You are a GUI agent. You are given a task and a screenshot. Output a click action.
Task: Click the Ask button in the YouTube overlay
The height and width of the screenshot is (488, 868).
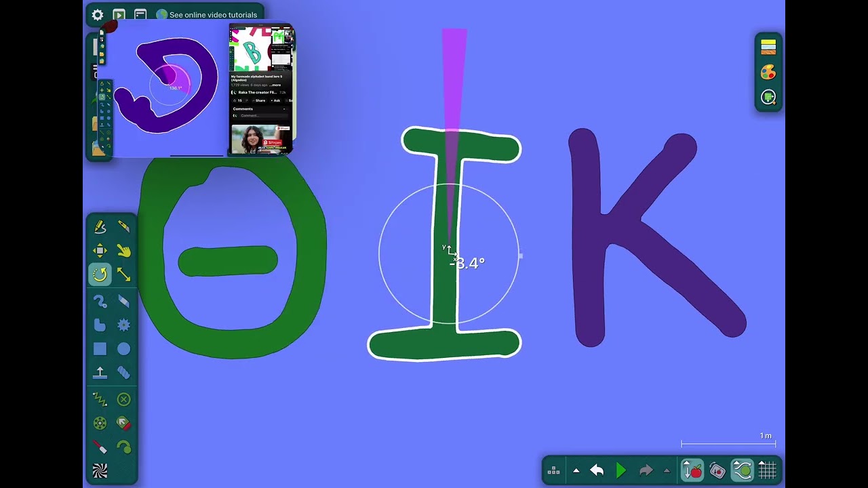click(x=275, y=100)
